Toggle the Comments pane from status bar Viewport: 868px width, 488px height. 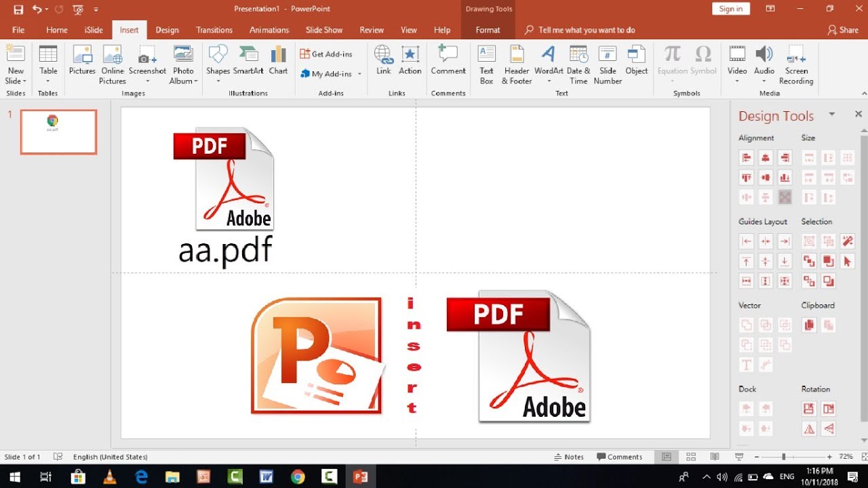(x=619, y=457)
